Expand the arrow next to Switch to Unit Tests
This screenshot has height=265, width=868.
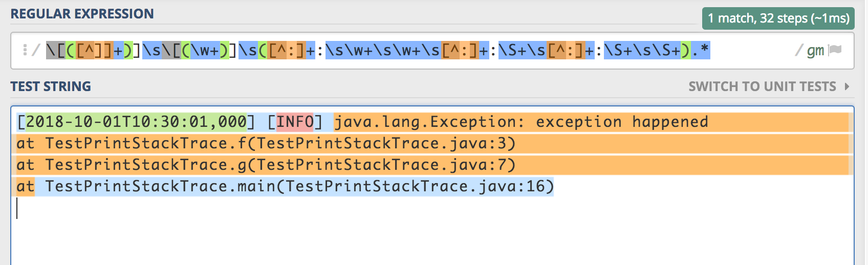[847, 86]
